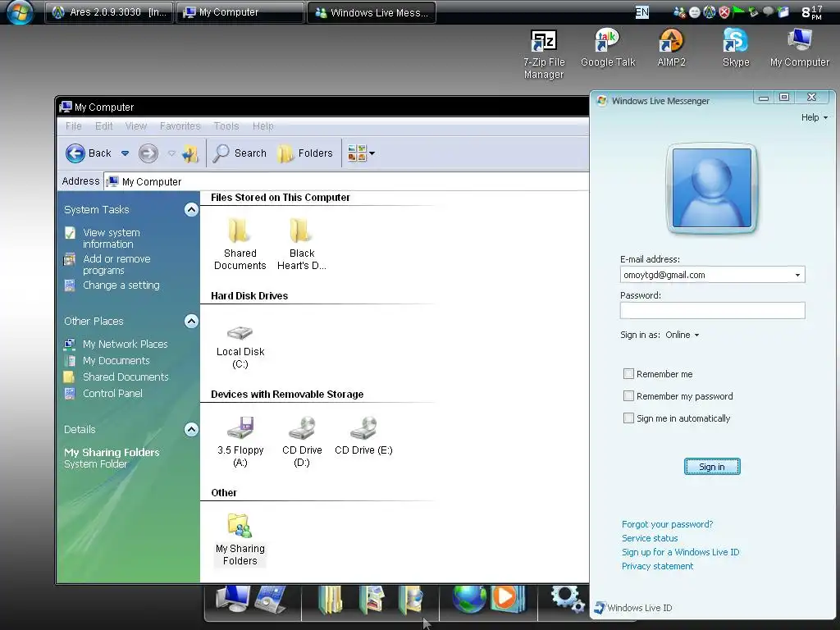Open the Back button history dropdown arrow
This screenshot has height=630, width=840.
125,153
